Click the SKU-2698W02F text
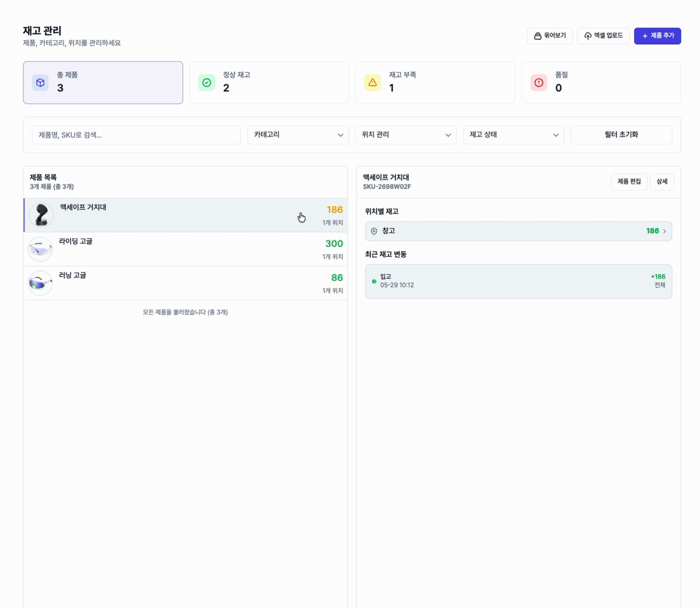This screenshot has width=700, height=608. point(387,187)
